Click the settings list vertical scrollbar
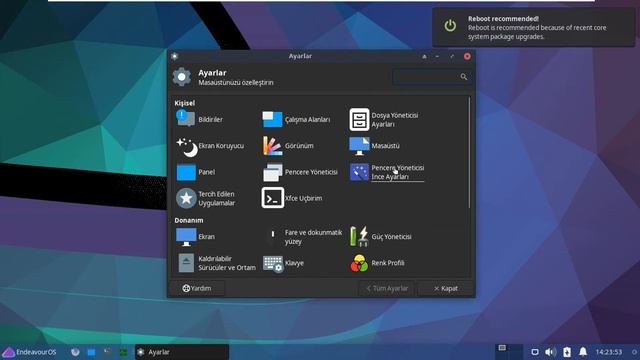This screenshot has height=360, width=640. click(469, 153)
